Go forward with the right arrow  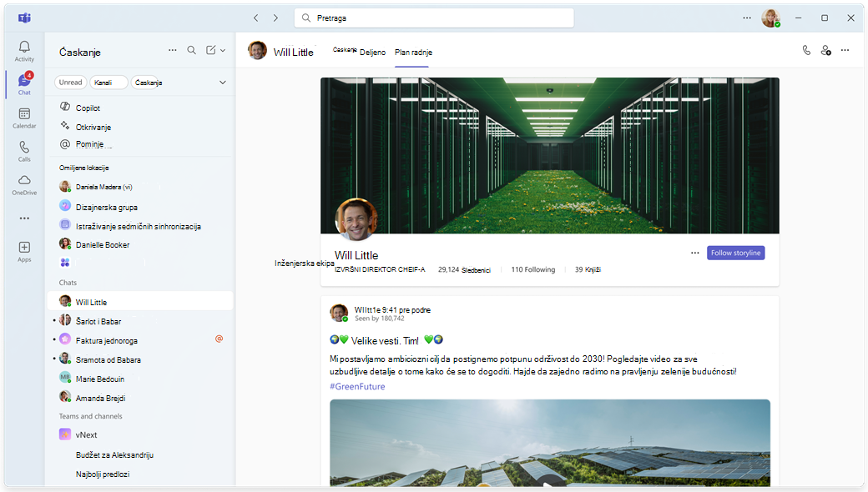coord(275,18)
